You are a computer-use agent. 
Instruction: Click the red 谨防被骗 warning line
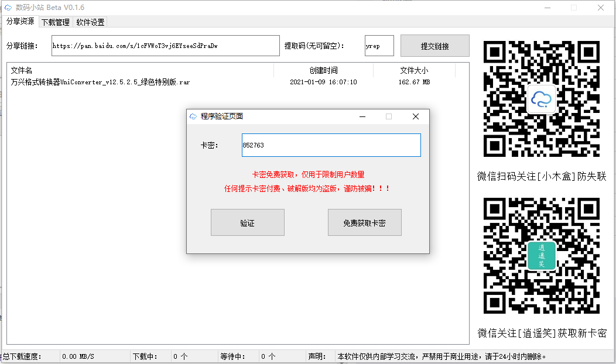point(307,188)
